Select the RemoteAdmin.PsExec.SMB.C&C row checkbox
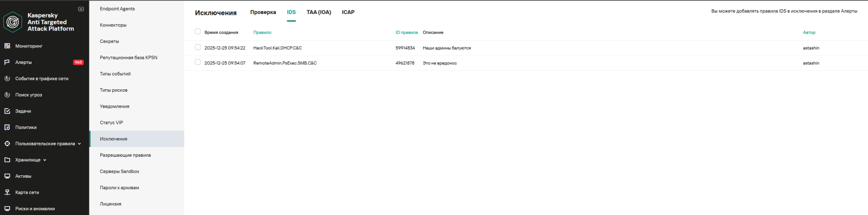868x215 pixels. point(197,62)
